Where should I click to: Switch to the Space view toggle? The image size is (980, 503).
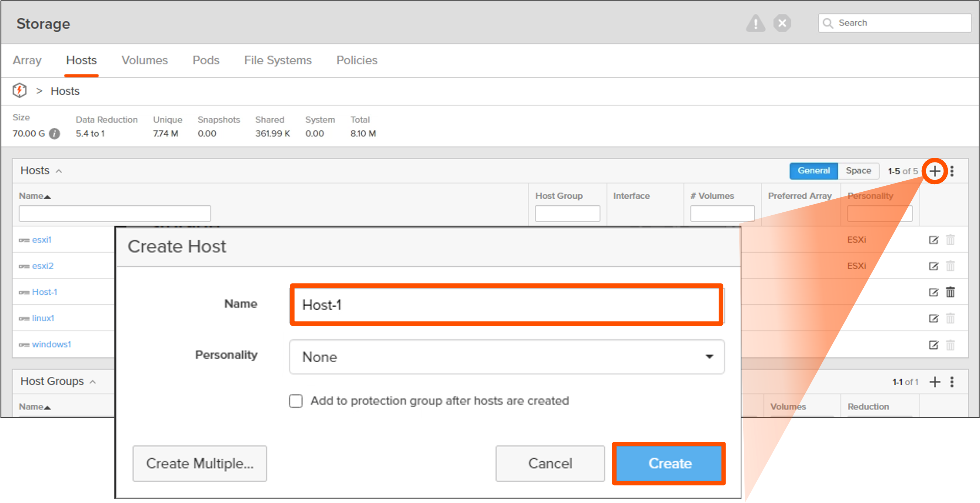858,171
